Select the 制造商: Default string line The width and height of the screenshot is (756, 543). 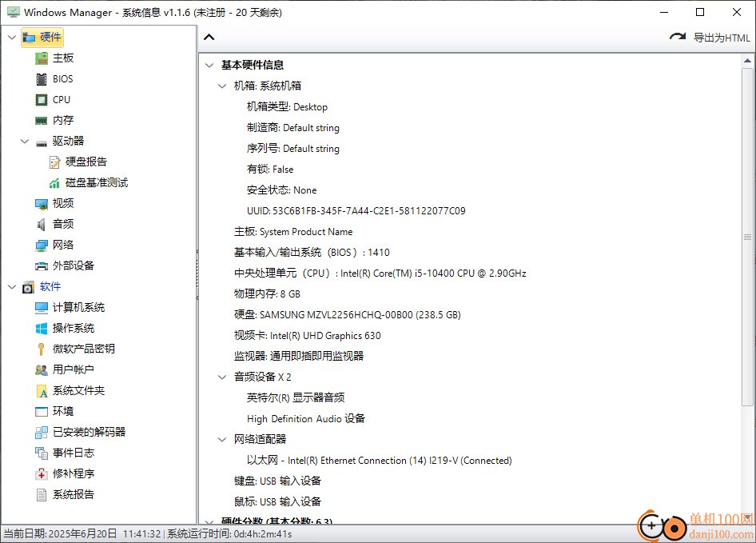point(292,128)
